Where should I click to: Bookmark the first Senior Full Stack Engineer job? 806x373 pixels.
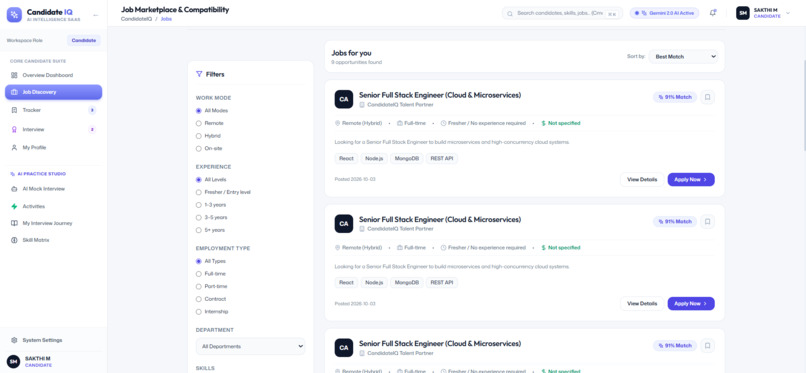pyautogui.click(x=707, y=97)
